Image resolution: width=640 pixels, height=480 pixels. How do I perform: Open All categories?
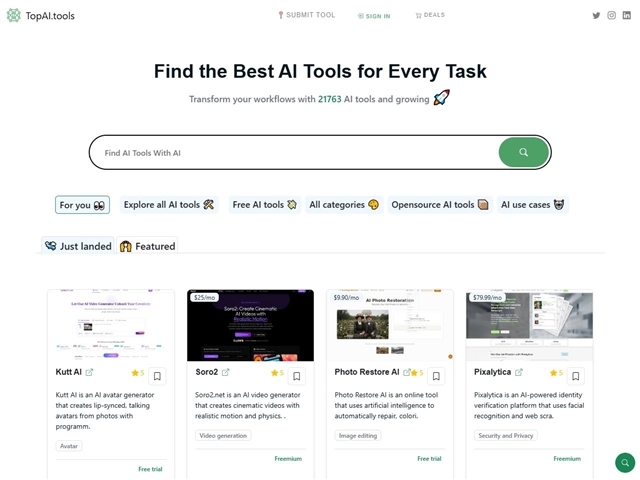coord(344,205)
